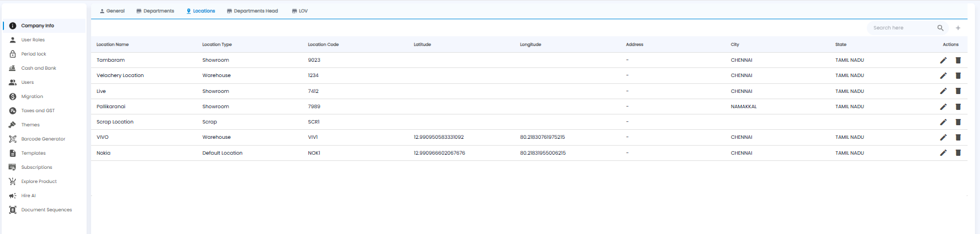The height and width of the screenshot is (234, 980).
Task: Click the Document Sequences icon
Action: click(x=12, y=210)
